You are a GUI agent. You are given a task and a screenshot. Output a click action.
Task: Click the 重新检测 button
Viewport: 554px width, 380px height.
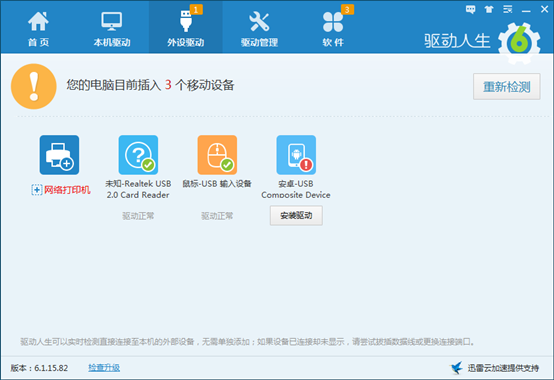click(506, 87)
